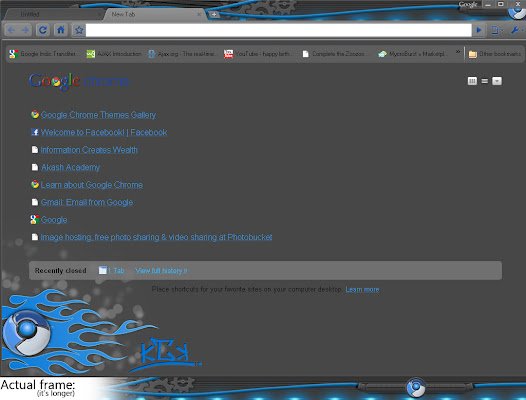The image size is (526, 400).
Task: Reopen the recently closed 1 Tab
Action: [112, 270]
